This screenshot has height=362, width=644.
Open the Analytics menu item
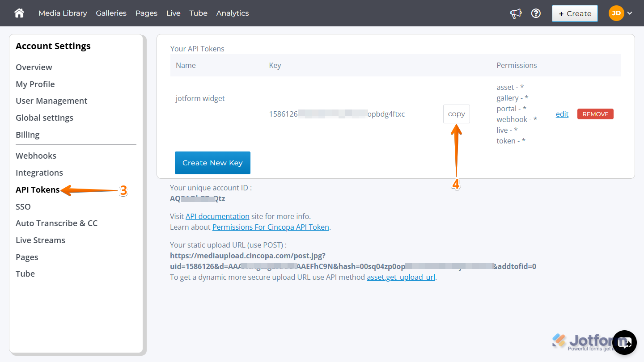[x=232, y=13]
